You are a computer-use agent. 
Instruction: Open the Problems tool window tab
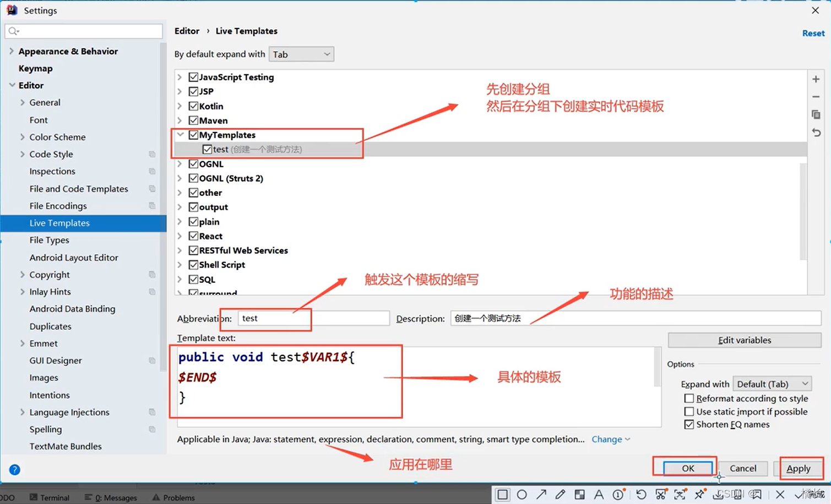(173, 497)
